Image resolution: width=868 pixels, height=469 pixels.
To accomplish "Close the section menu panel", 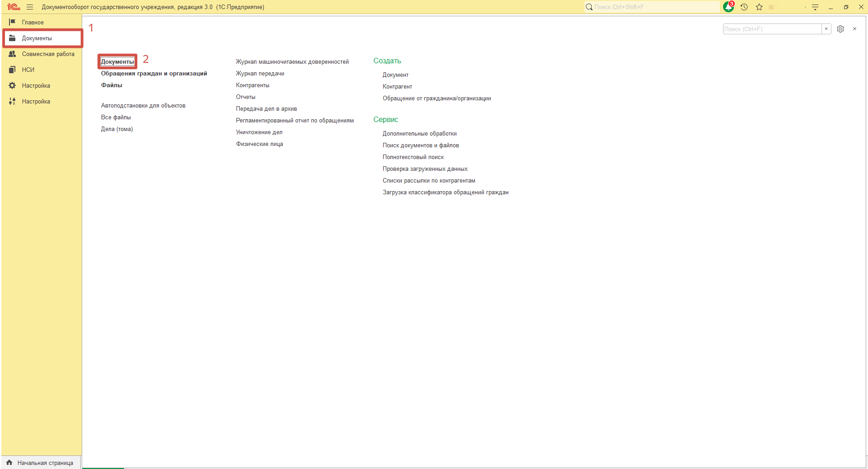I will 854,29.
